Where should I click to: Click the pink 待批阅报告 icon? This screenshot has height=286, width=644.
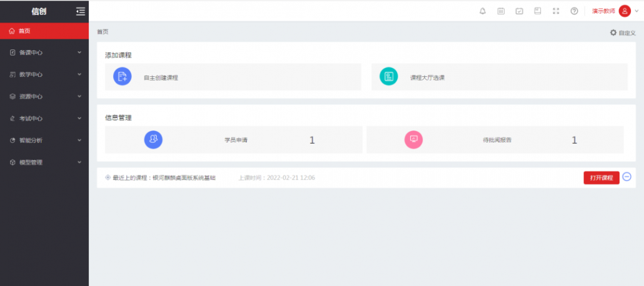[413, 139]
